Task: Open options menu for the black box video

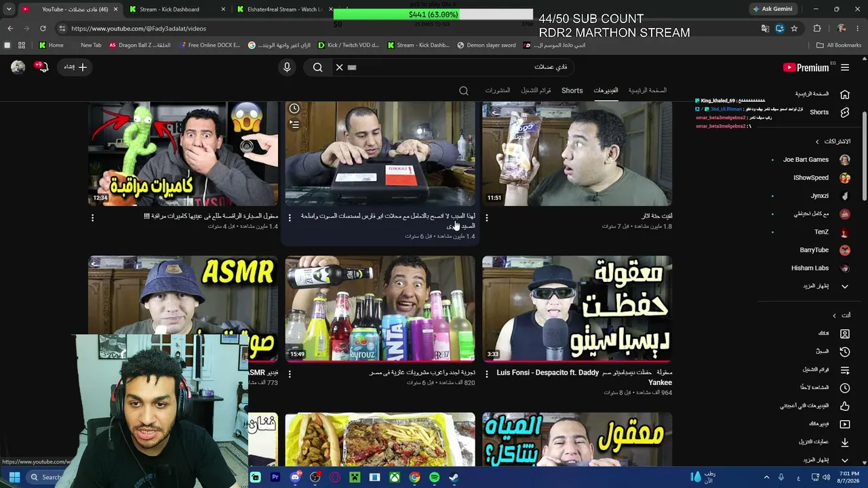Action: tap(290, 218)
